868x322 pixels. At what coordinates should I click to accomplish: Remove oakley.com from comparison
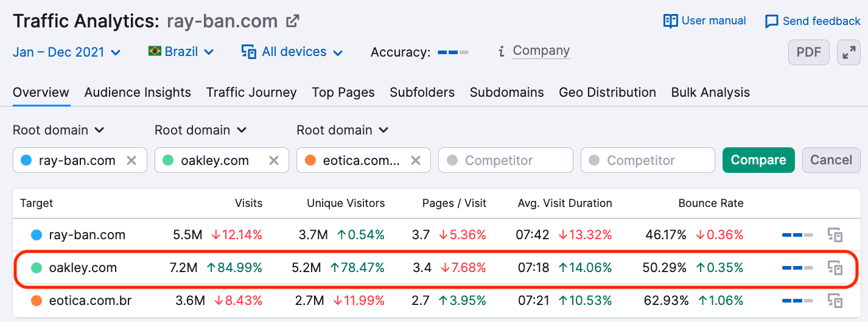coord(274,161)
